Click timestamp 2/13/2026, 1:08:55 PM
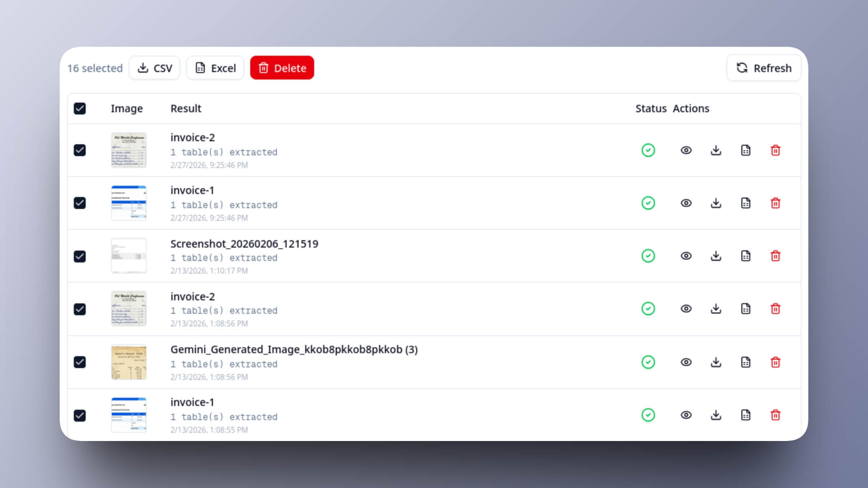The height and width of the screenshot is (488, 868). (x=209, y=430)
